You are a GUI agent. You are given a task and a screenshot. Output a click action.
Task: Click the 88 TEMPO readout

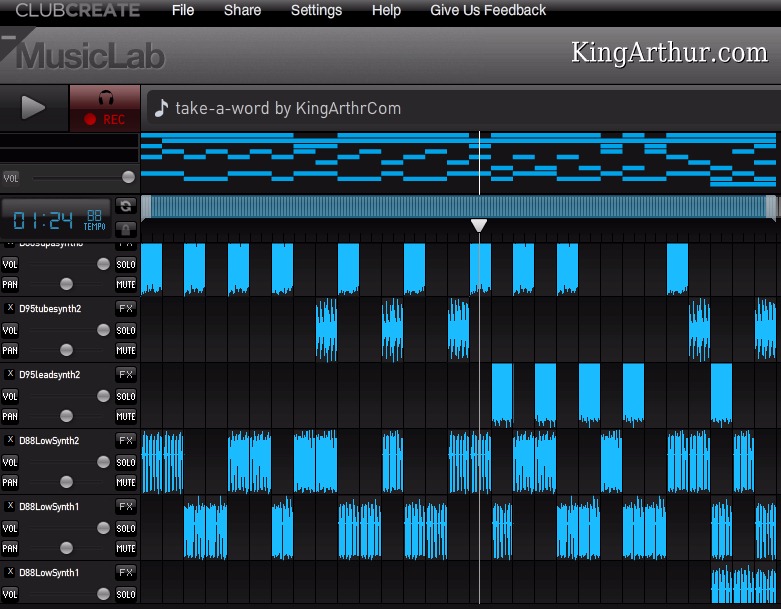coord(95,220)
